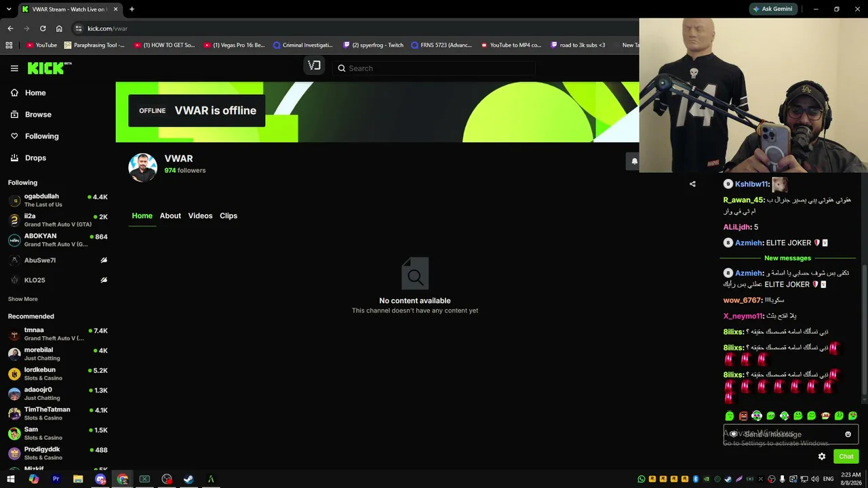The height and width of the screenshot is (488, 868).
Task: Open YouTube bookmark
Action: tap(42, 45)
